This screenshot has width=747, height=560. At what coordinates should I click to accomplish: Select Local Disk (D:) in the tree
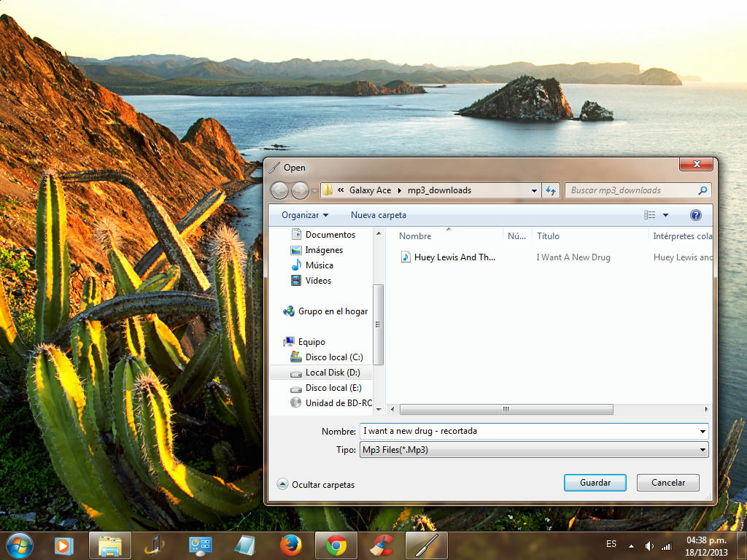pyautogui.click(x=333, y=373)
